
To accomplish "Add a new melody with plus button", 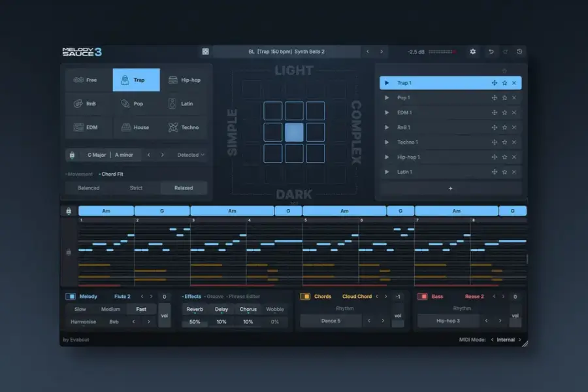I will point(450,188).
